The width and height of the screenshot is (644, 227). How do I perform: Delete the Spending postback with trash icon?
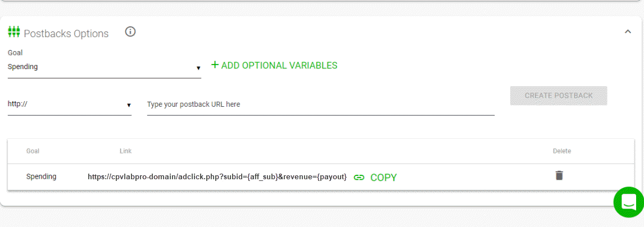[559, 176]
